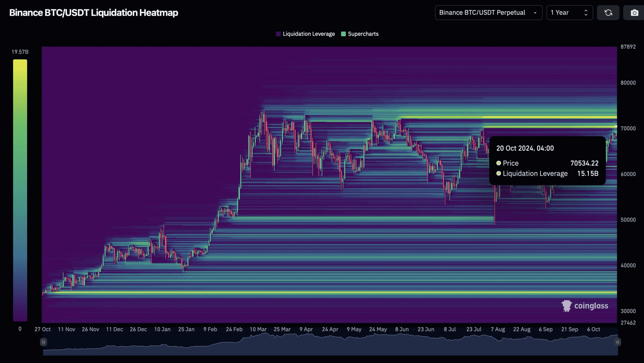Click the tooltip leverage value 15.15B
This screenshot has width=644, height=363.
588,174
